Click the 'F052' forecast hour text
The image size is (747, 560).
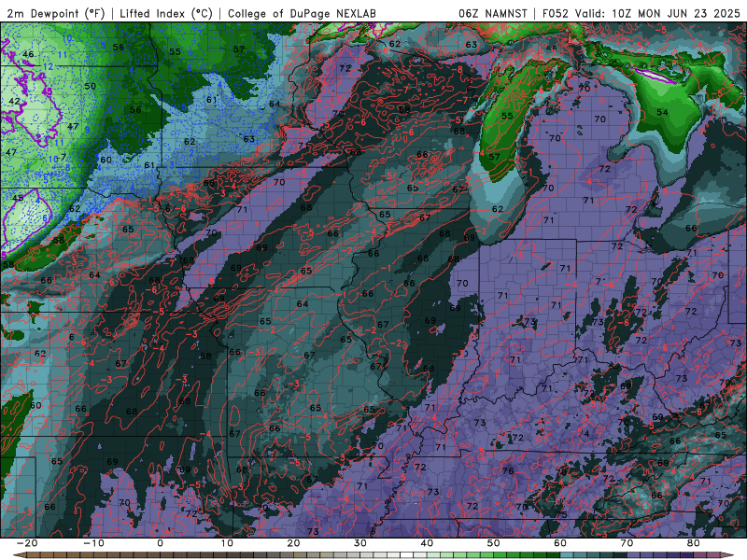[556, 13]
